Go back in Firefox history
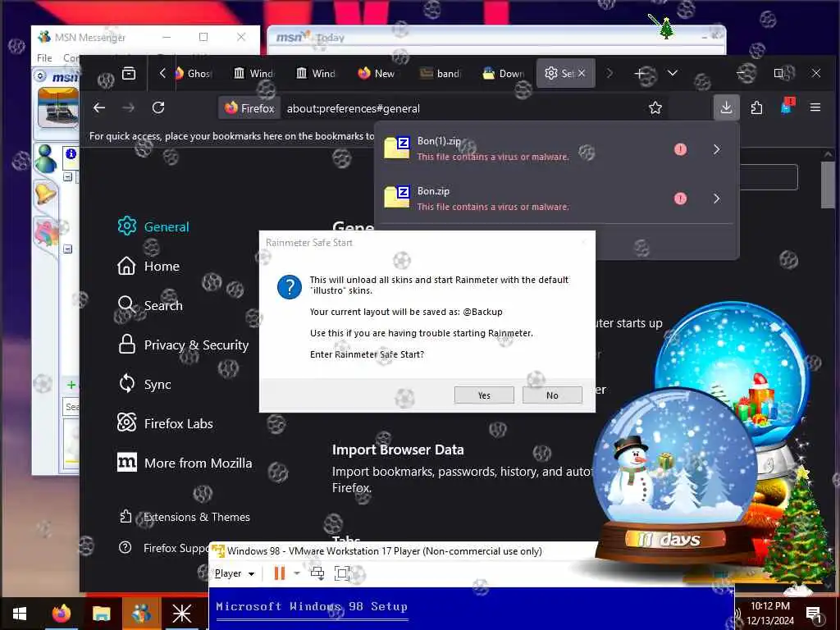This screenshot has height=630, width=840. [x=99, y=107]
